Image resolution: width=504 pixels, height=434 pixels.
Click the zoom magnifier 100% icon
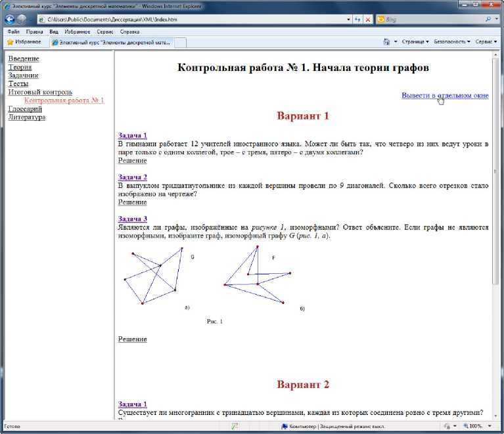(x=466, y=426)
